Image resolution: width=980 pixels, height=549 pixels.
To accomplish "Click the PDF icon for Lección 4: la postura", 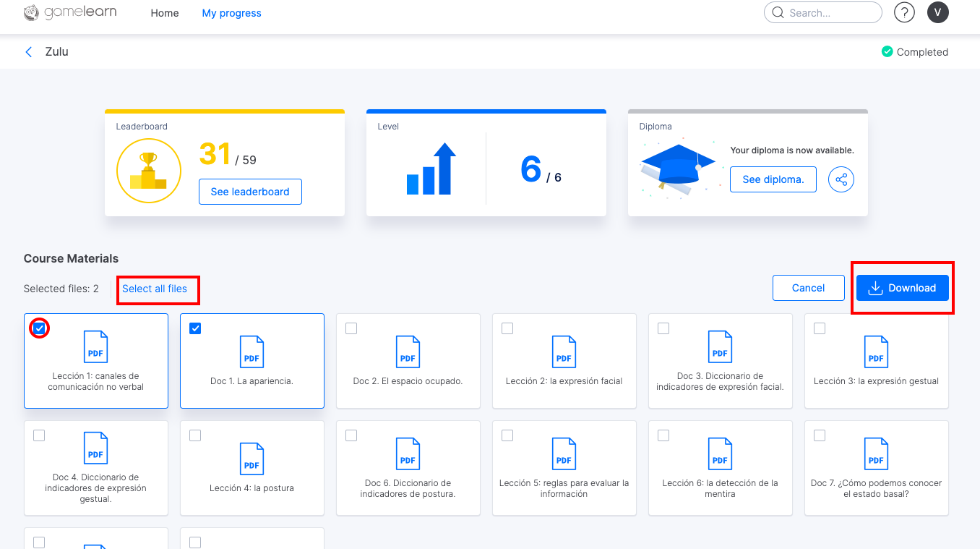I will (252, 459).
